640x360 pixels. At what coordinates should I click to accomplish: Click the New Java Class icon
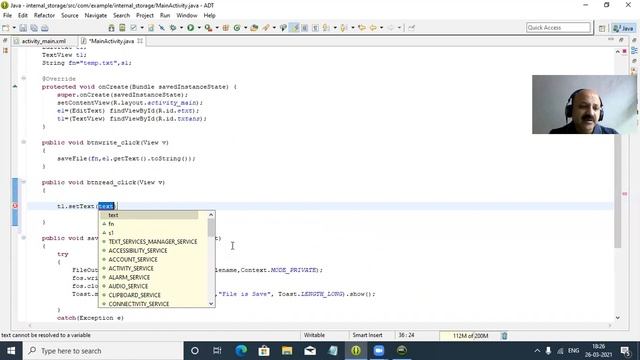coord(237,28)
